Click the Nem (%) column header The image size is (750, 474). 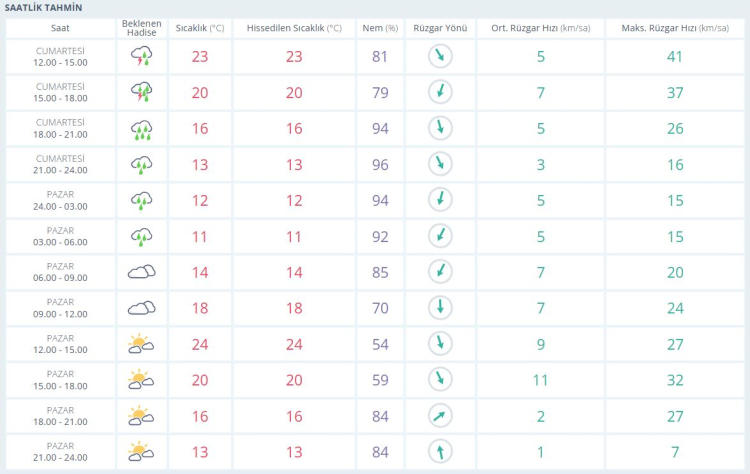[379, 28]
